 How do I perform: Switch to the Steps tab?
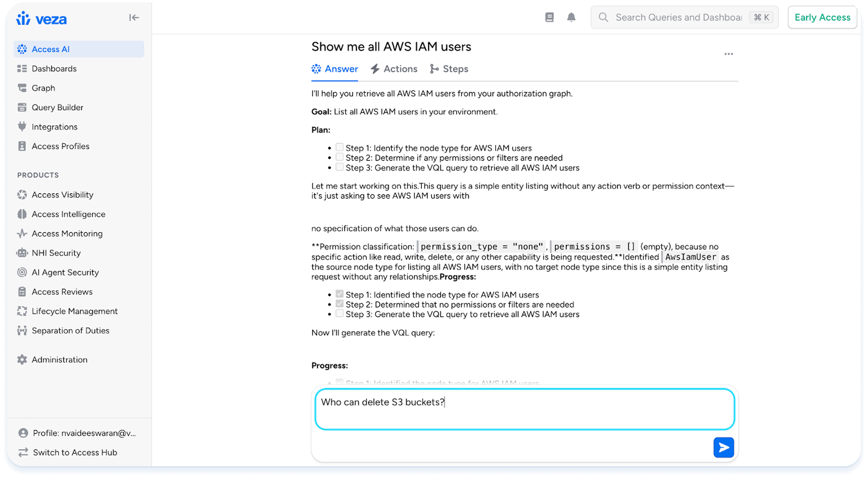pyautogui.click(x=449, y=69)
